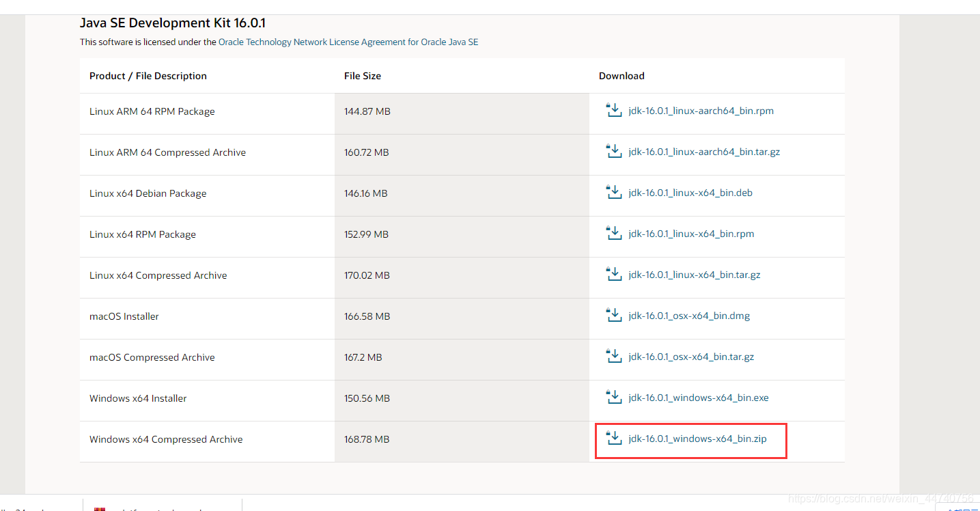Download jdk-16.0.1_linux-x64_bin.deb
The height and width of the screenshot is (511, 980).
[x=690, y=193]
